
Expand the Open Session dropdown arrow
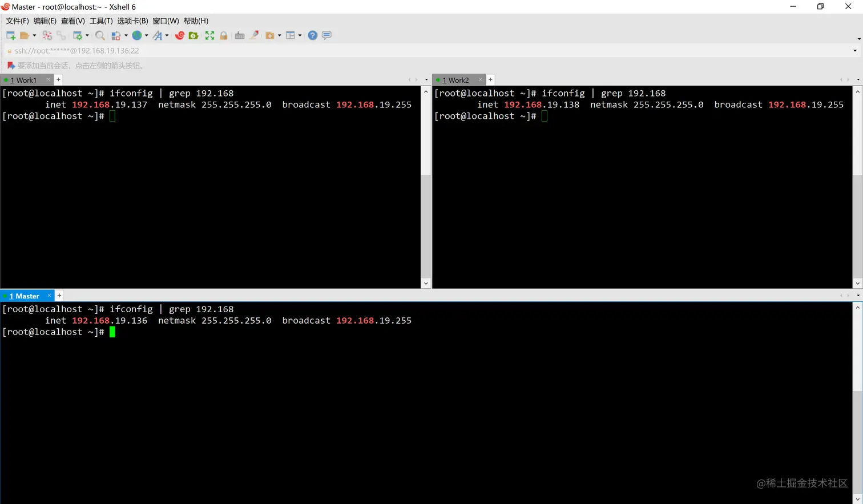pos(34,35)
